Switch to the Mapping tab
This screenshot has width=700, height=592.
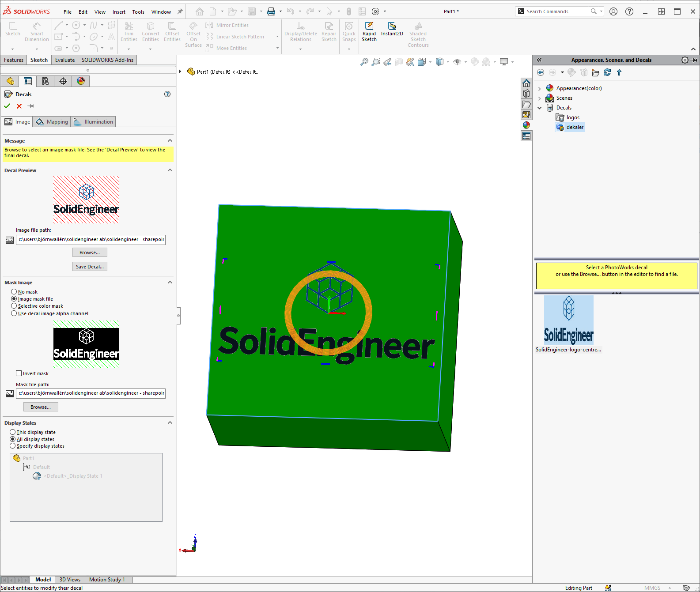click(x=53, y=122)
